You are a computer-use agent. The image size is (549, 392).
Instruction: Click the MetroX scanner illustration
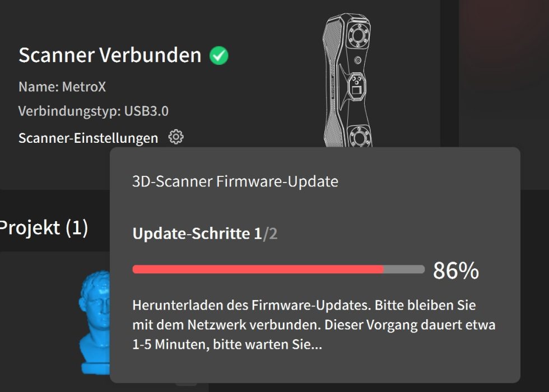tap(348, 80)
